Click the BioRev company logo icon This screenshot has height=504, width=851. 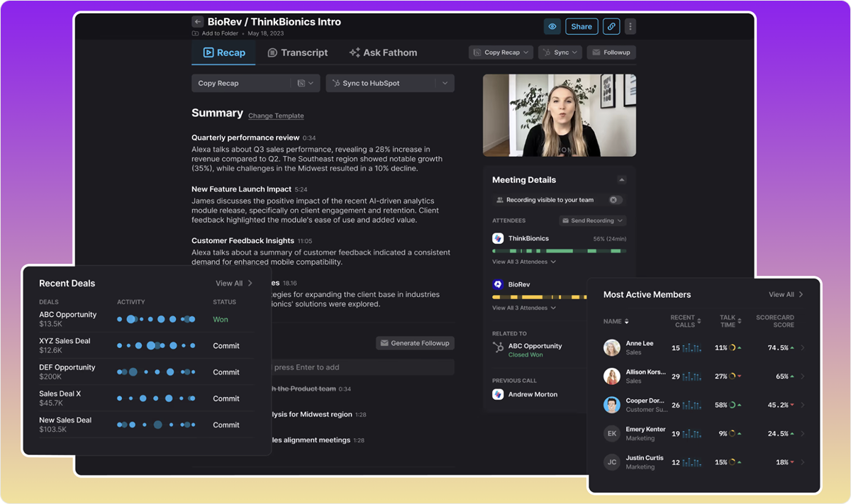pyautogui.click(x=498, y=284)
